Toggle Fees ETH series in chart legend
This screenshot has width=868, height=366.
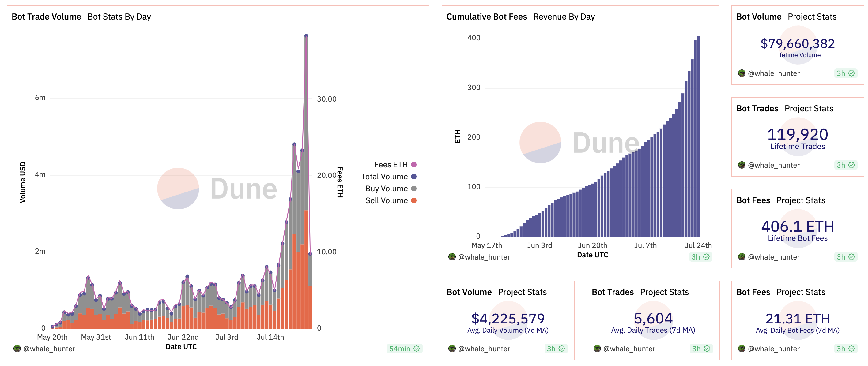click(x=391, y=165)
